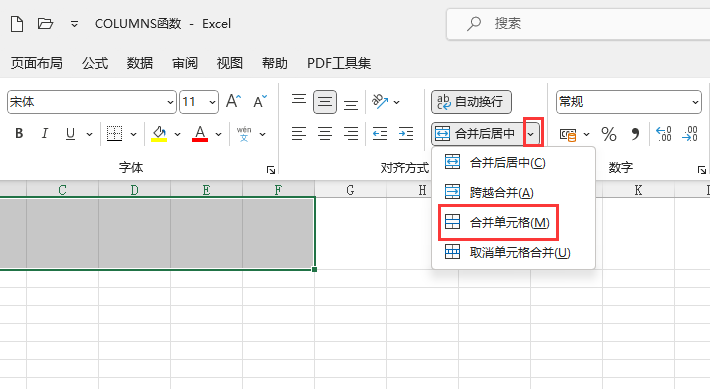Open the PDF工具集 tab
This screenshot has width=710, height=389.
click(x=339, y=63)
